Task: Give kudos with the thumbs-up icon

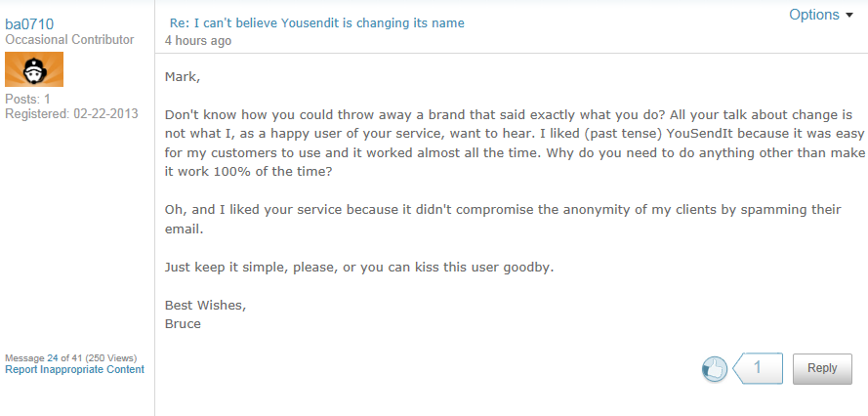Action: (715, 369)
